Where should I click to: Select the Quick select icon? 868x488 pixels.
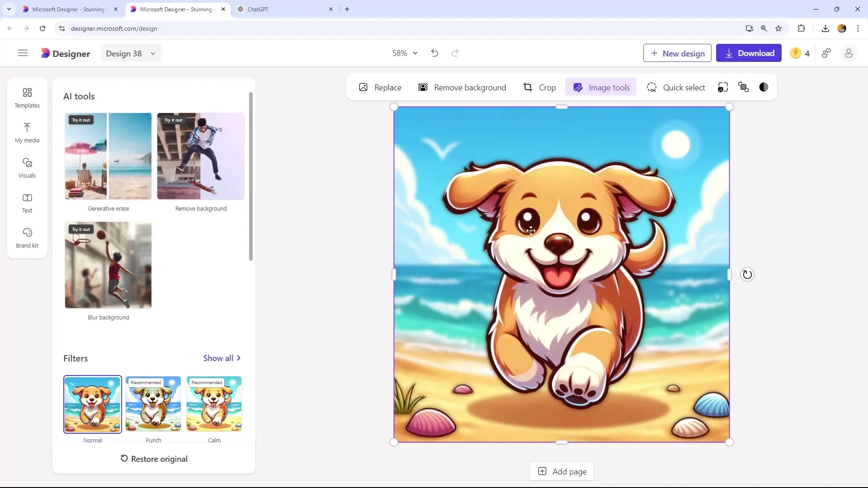coord(651,87)
